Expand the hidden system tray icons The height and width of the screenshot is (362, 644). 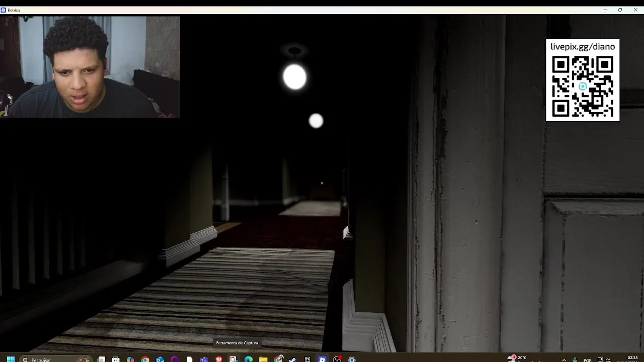[x=564, y=359]
